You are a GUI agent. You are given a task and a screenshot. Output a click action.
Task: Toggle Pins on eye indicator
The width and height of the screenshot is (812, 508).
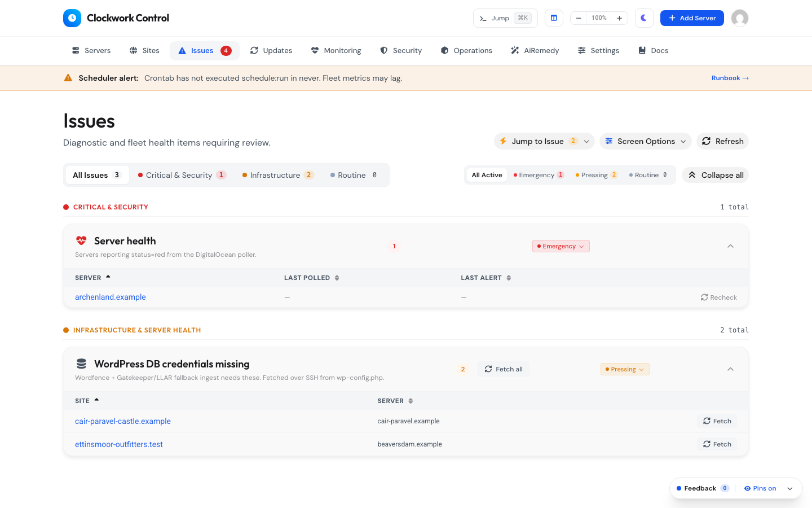[x=760, y=488]
